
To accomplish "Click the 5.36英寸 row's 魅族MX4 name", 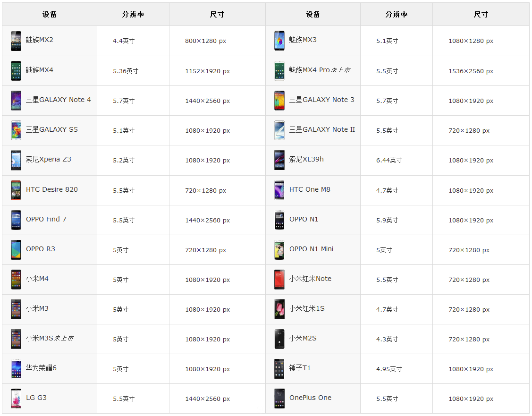I will point(39,70).
